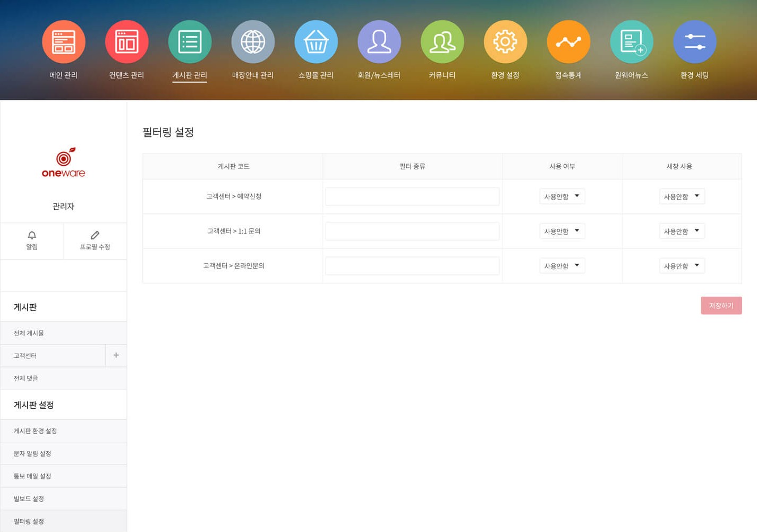Click the 필터 종류 field for 예약신청
Image resolution: width=757 pixels, height=532 pixels.
click(412, 196)
